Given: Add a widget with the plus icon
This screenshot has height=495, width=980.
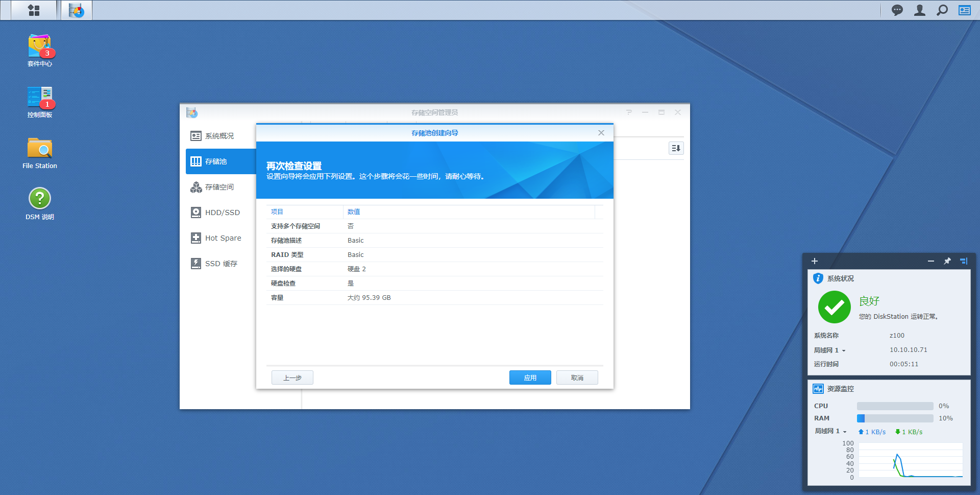Looking at the screenshot, I should [x=815, y=261].
